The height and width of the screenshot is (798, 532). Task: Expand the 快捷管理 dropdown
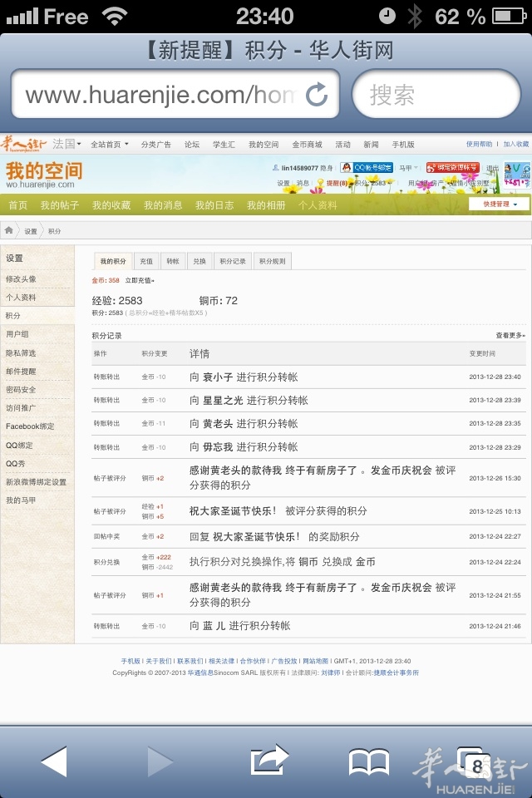coord(499,204)
